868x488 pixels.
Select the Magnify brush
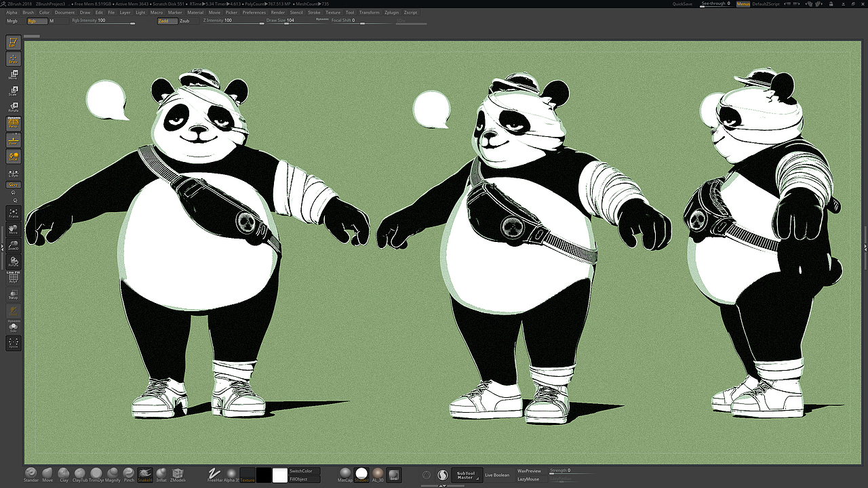tap(113, 475)
